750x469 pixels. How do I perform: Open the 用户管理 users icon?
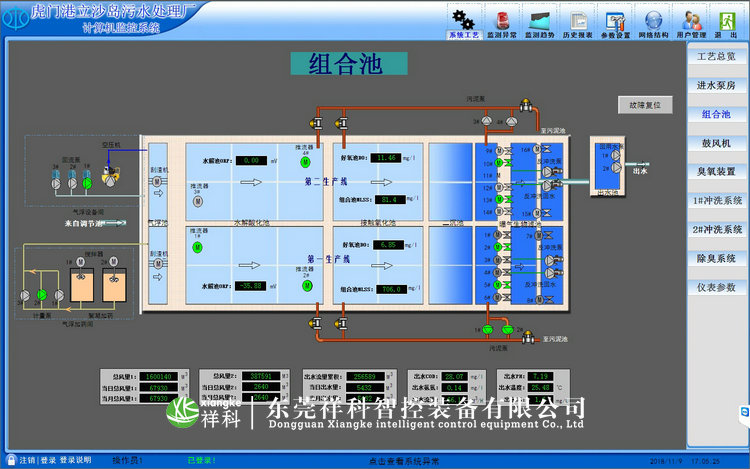[691, 19]
